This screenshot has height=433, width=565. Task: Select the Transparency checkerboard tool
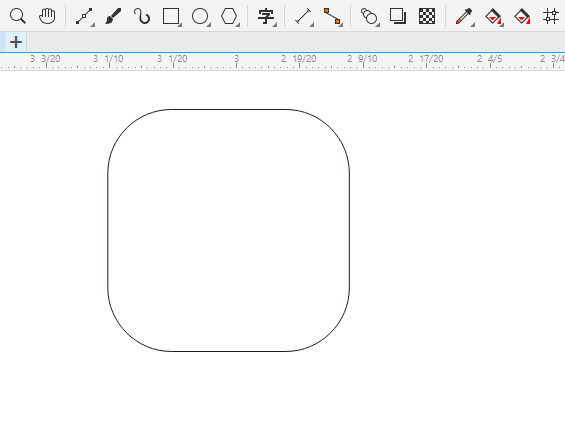coord(427,16)
